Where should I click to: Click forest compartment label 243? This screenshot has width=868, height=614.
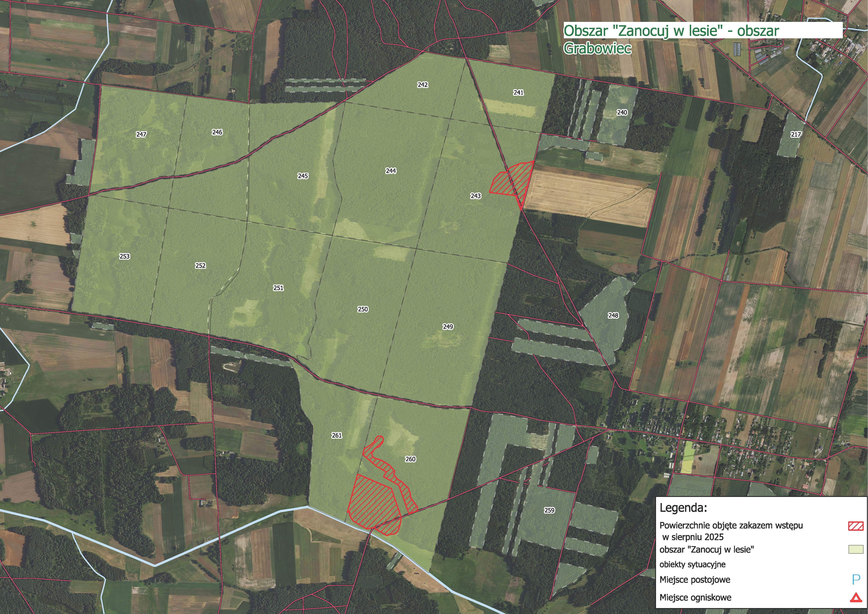pos(476,196)
